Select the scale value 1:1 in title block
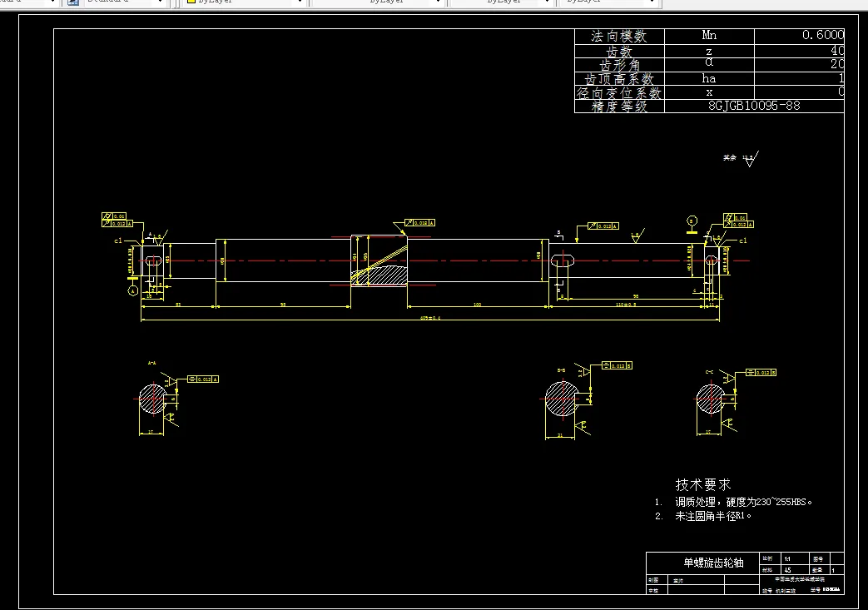 coord(787,559)
